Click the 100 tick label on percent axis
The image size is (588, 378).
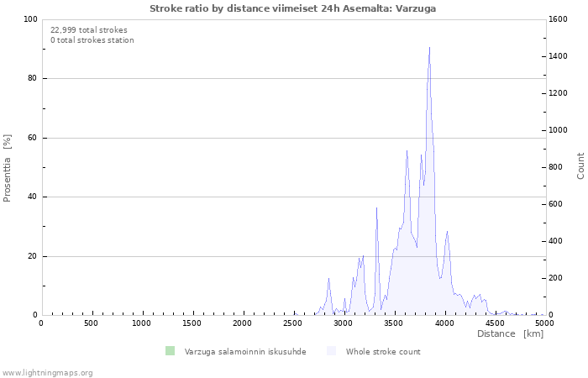[x=29, y=19]
